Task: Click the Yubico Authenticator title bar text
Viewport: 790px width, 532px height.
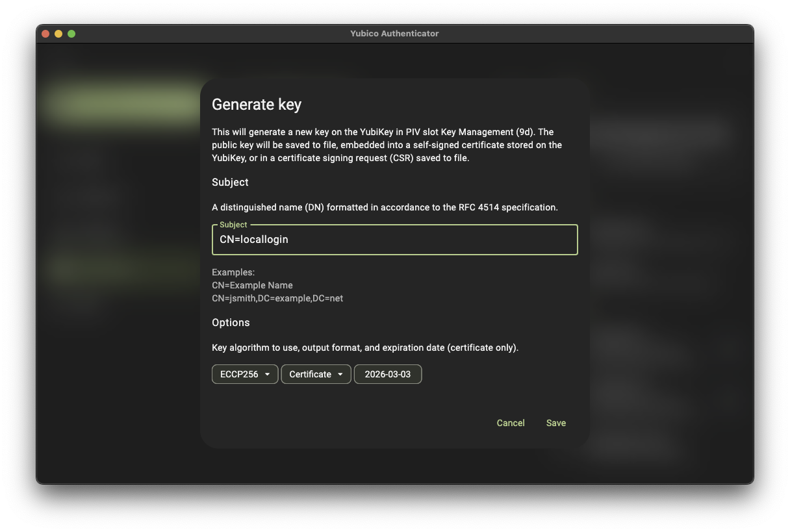Action: tap(394, 34)
